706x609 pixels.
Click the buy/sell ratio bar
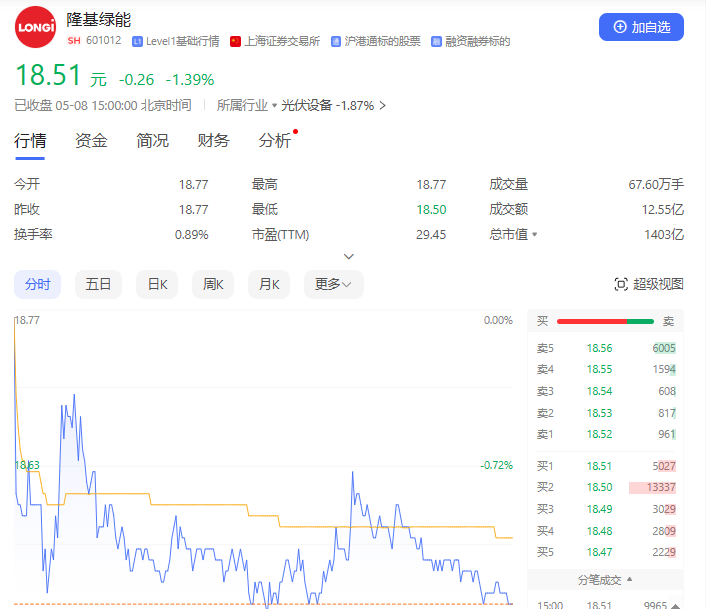pyautogui.click(x=605, y=321)
